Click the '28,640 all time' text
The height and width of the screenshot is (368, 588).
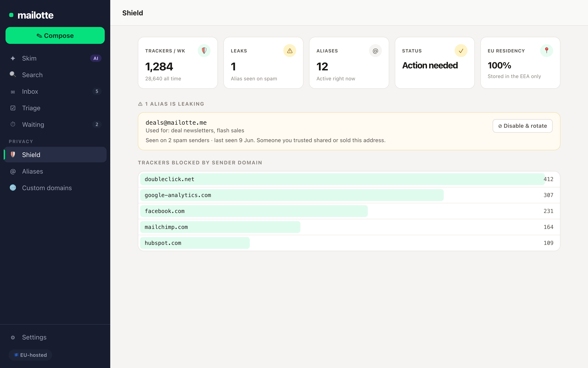(163, 79)
